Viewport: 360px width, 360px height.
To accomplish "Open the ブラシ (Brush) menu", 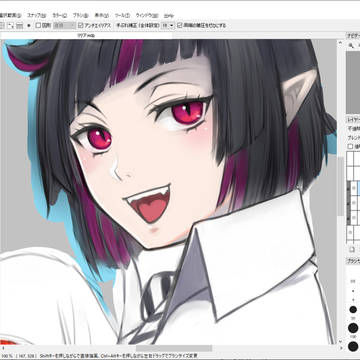I will point(80,15).
